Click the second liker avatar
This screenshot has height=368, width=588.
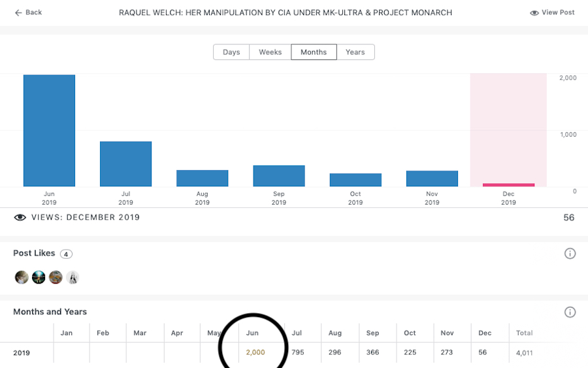pos(39,277)
